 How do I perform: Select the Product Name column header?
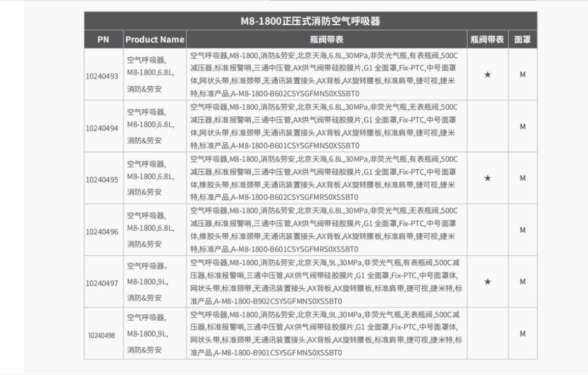coord(155,40)
